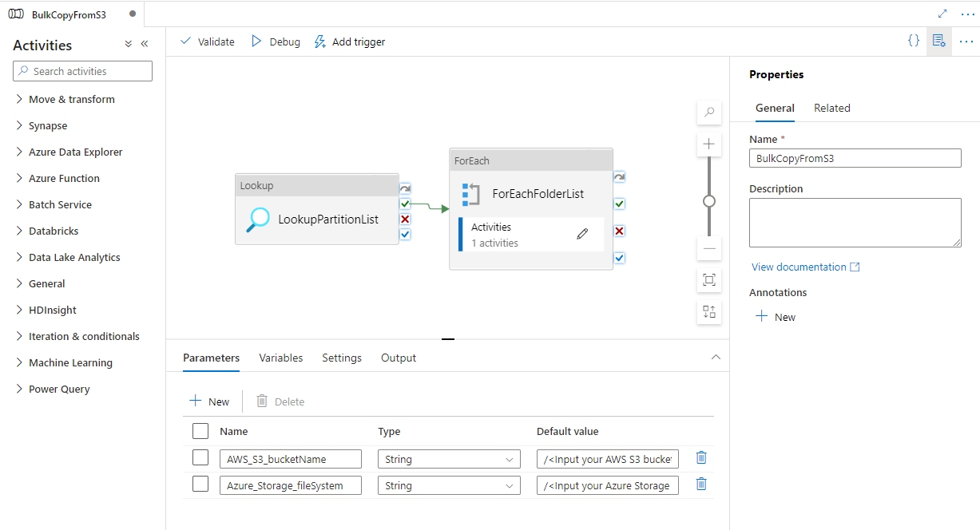Open the Properties pane toggle icon
980x530 pixels.
[939, 41]
